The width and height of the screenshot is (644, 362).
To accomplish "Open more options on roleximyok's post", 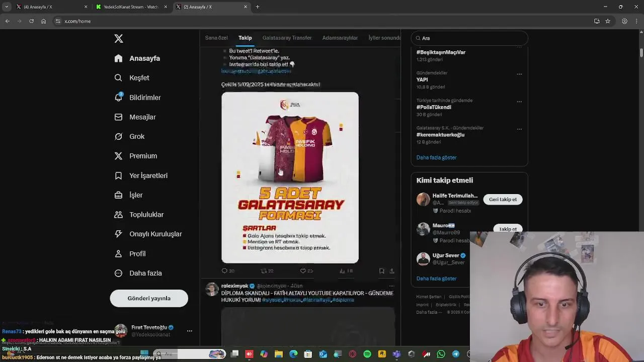I will [x=391, y=286].
